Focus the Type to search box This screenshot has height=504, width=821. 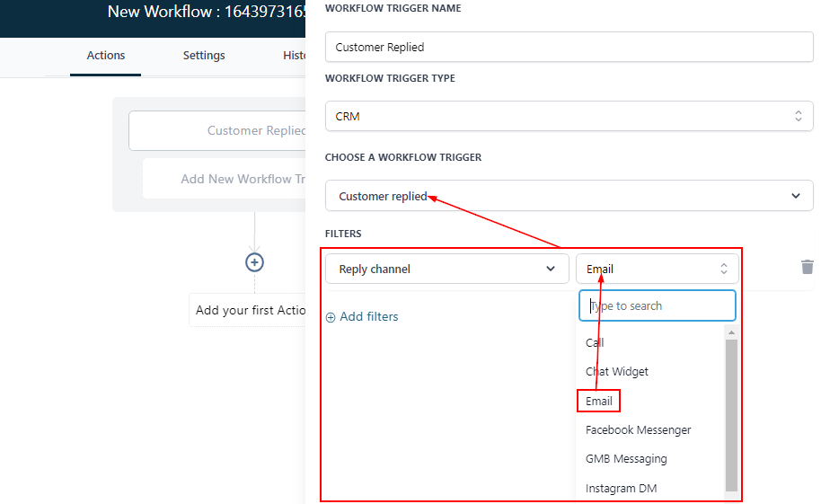point(658,305)
